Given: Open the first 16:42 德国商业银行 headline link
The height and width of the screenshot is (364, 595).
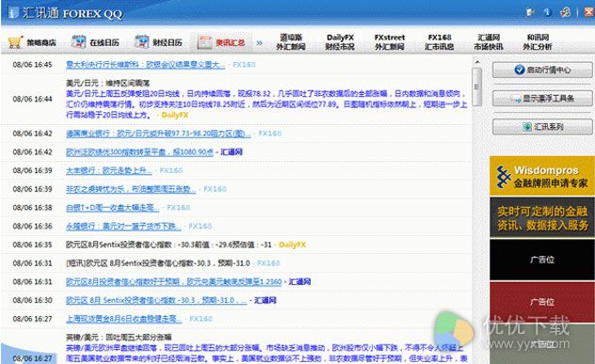Looking at the screenshot, I should point(158,134).
